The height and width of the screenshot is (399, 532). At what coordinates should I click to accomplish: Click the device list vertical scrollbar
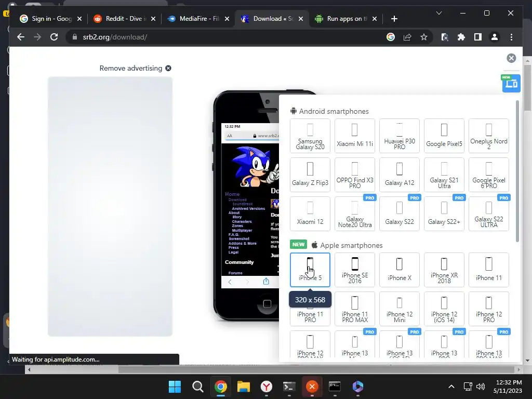coord(517,171)
